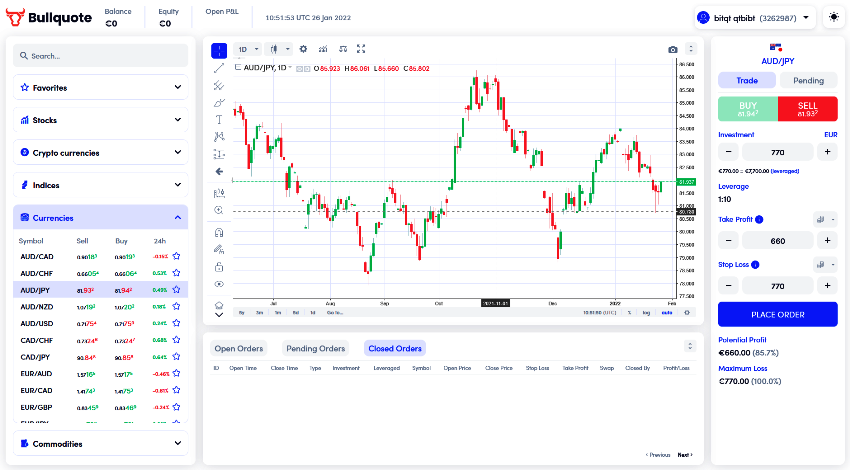Open Stop Loss unit dropdown
The width and height of the screenshot is (850, 470).
click(826, 265)
